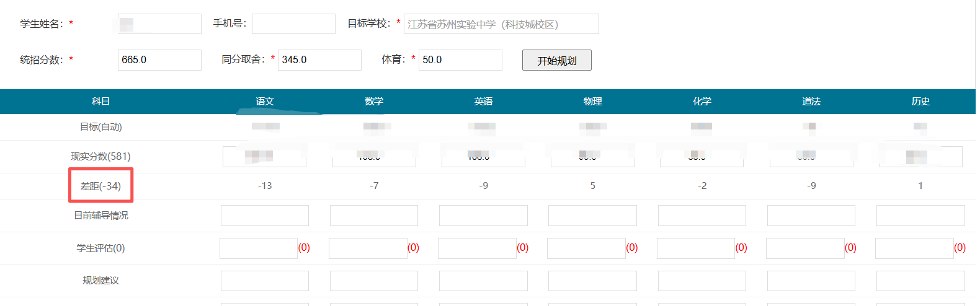Click the 物理 规划建议 input
980x306 pixels.
592,281
